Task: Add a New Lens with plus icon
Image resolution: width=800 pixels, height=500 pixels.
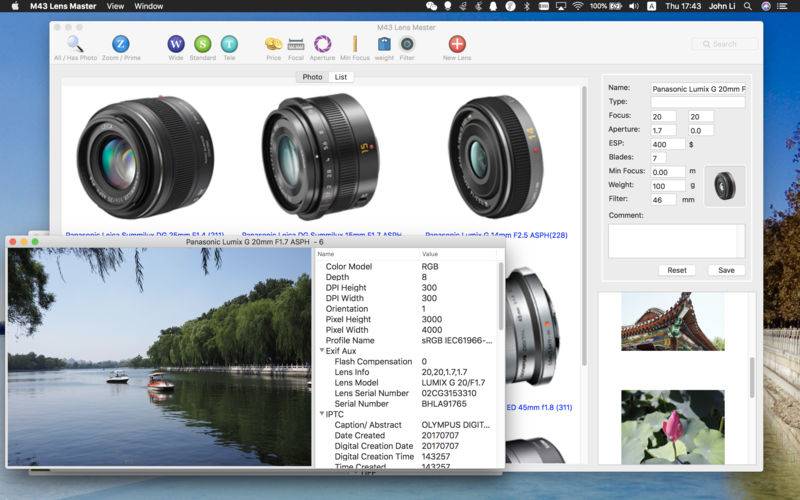Action: (457, 44)
